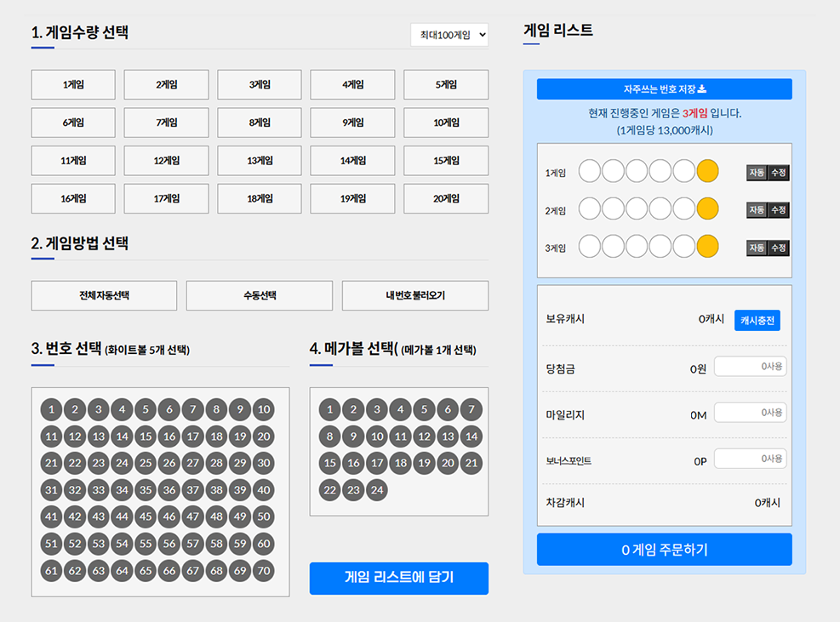840x622 pixels.
Task: Select white ball number 7
Action: pos(193,410)
